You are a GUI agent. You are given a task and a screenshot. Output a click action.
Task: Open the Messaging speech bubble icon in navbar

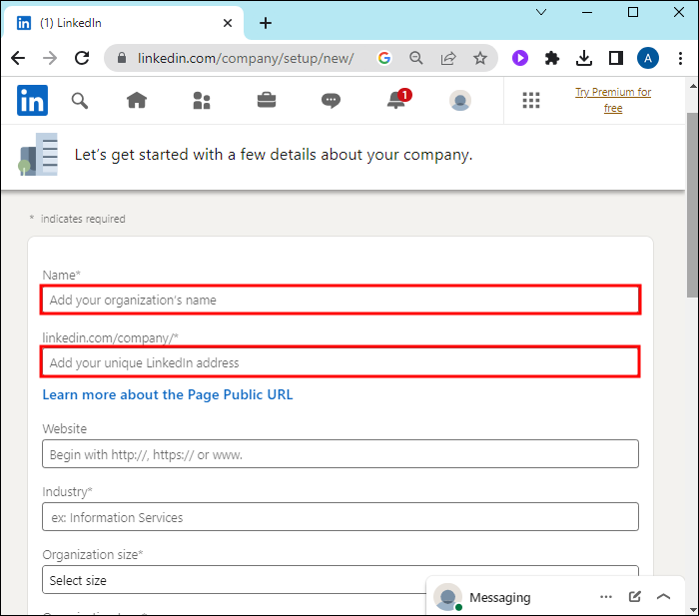pyautogui.click(x=331, y=101)
